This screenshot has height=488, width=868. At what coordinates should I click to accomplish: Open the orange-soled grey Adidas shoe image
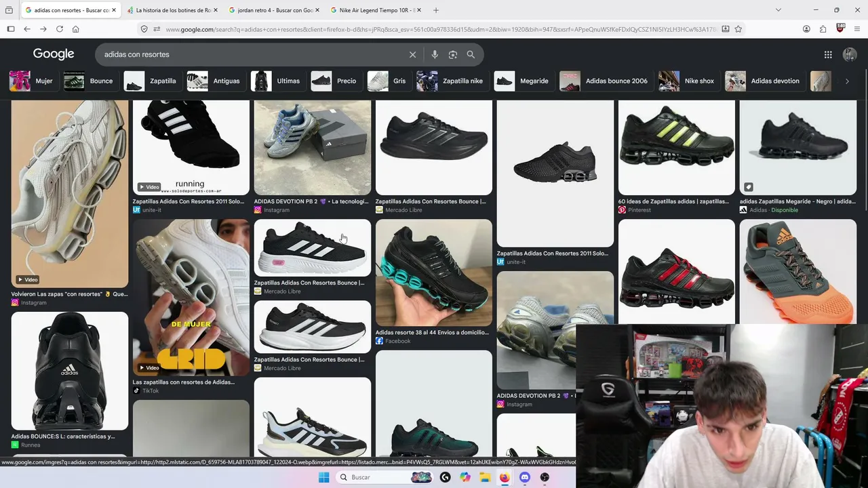[x=798, y=271]
